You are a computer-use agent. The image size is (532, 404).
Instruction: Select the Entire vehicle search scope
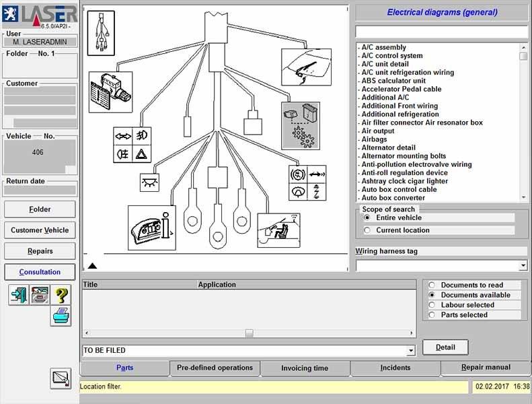coord(367,218)
